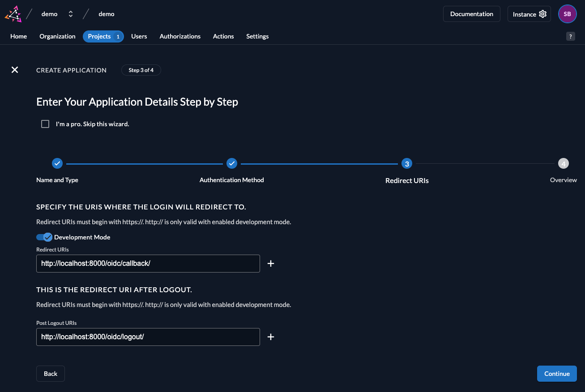
Task: Check the 'I'm a pro' skip checkbox
Action: 45,124
